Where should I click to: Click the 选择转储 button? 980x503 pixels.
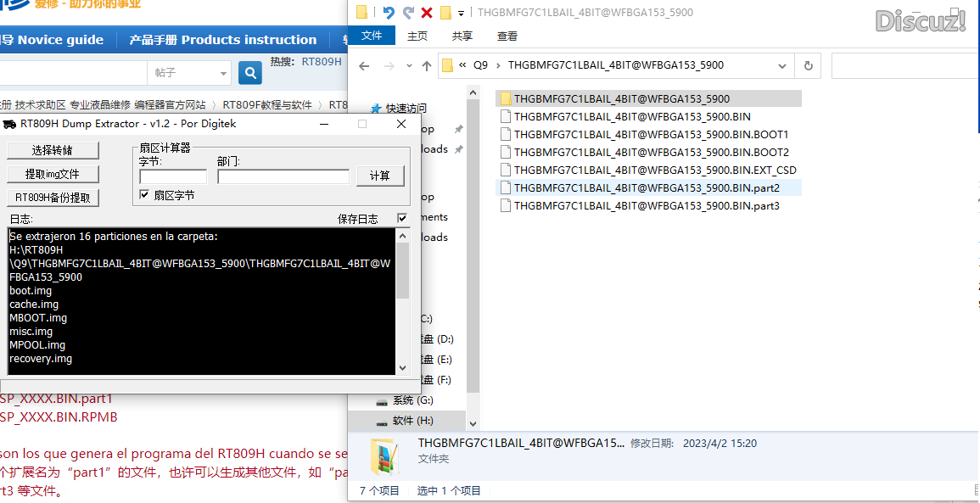pos(53,150)
